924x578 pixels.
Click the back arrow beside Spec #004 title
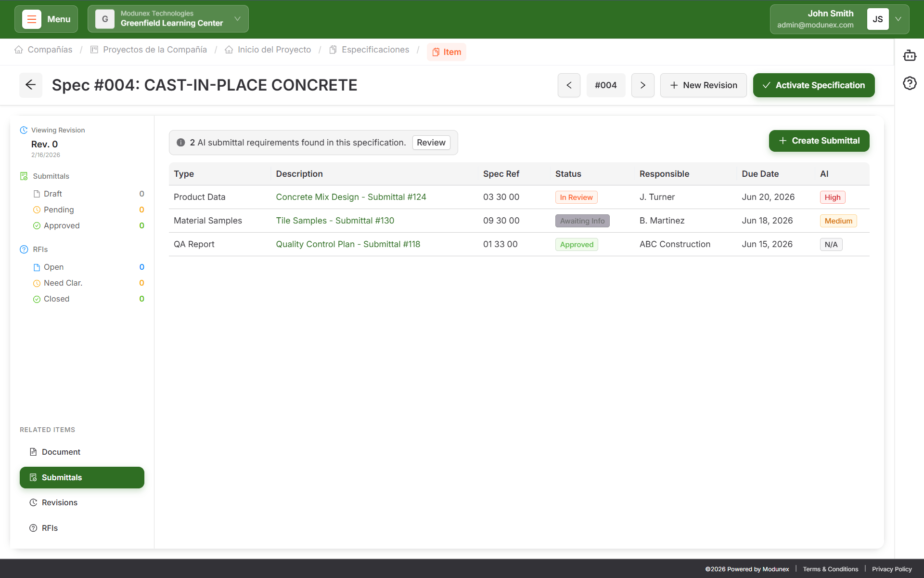30,85
